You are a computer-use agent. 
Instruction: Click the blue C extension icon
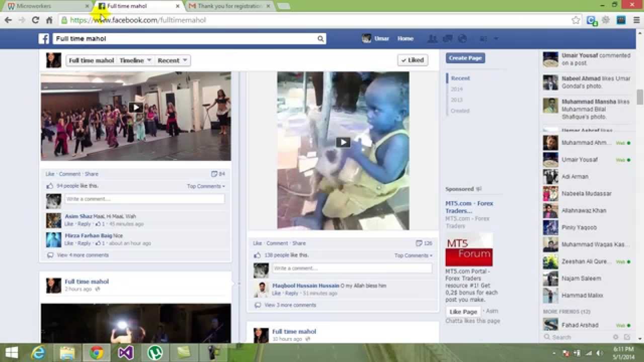click(592, 20)
